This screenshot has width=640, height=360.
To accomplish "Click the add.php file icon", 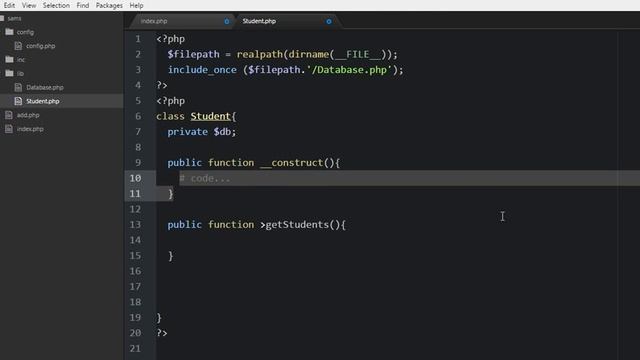I will coord(9,115).
